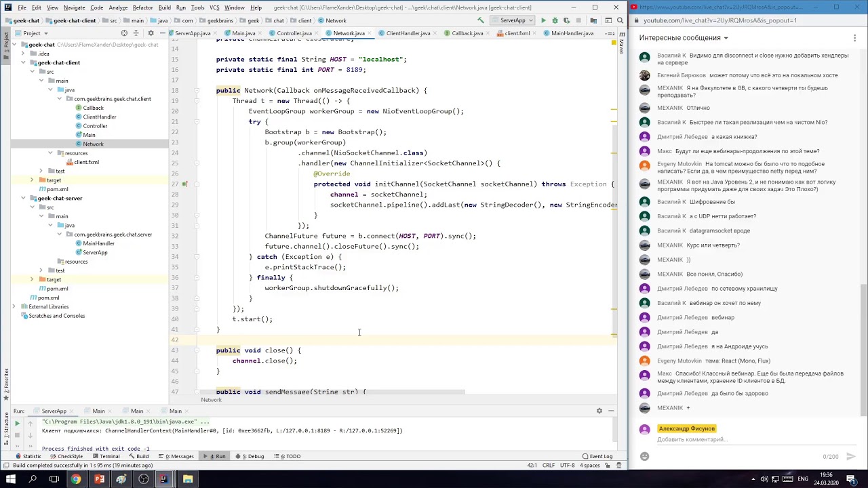Select the ServerApp tab in Run panel
The image size is (868, 488).
point(54,411)
